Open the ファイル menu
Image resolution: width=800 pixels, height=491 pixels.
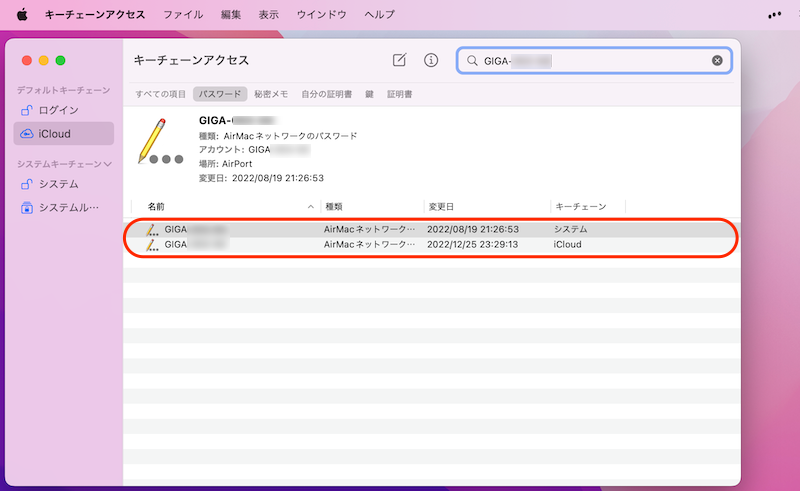click(x=182, y=15)
